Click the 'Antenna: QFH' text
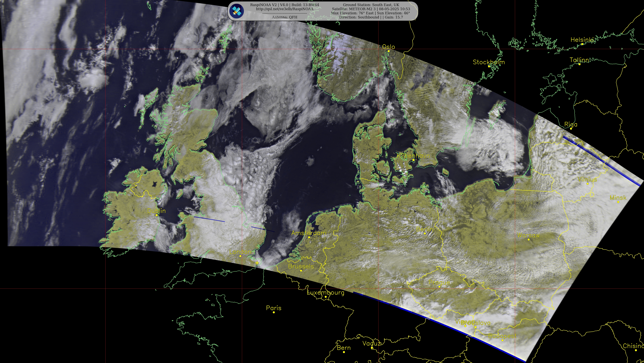The image size is (644, 363). click(x=284, y=17)
